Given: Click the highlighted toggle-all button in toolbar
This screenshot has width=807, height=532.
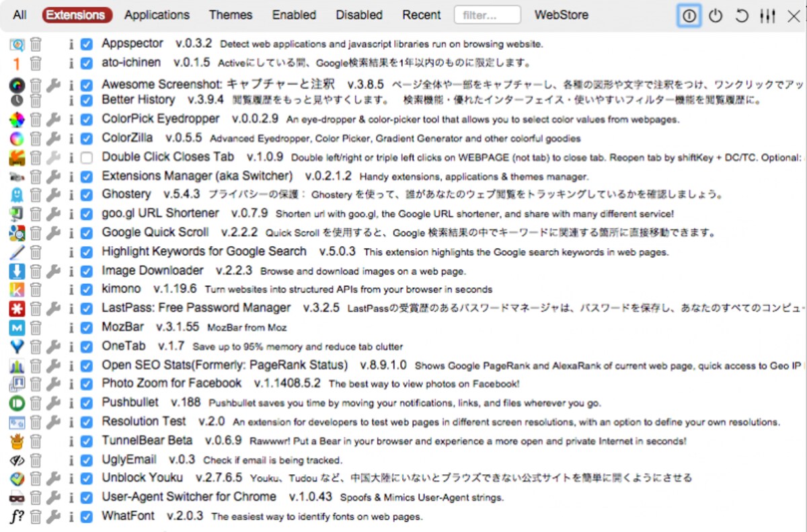Looking at the screenshot, I should (689, 15).
